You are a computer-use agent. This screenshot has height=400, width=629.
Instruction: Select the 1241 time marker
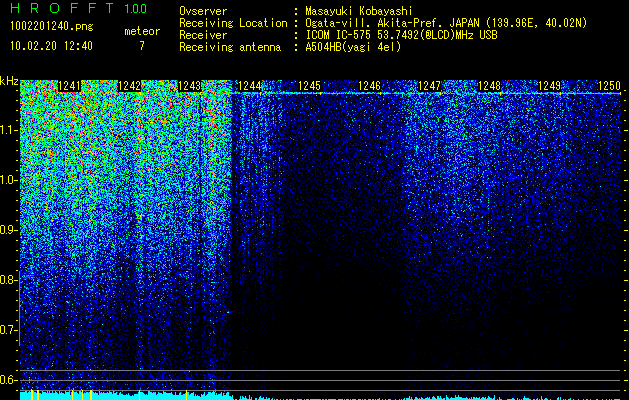(69, 86)
